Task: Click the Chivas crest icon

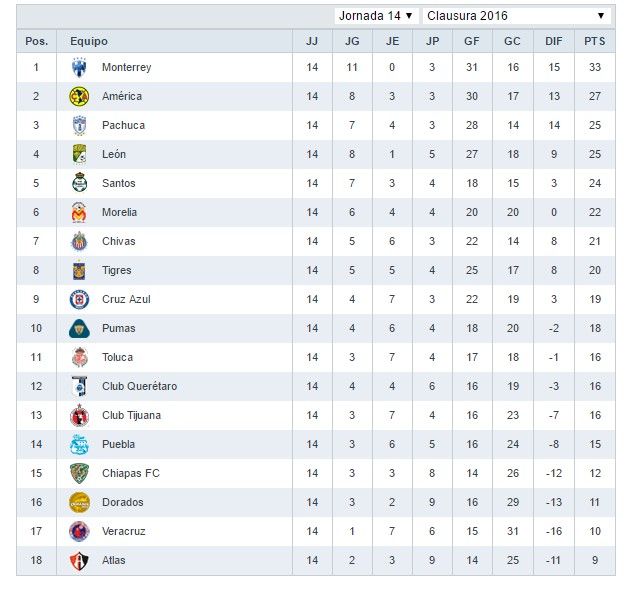Action: (x=79, y=242)
